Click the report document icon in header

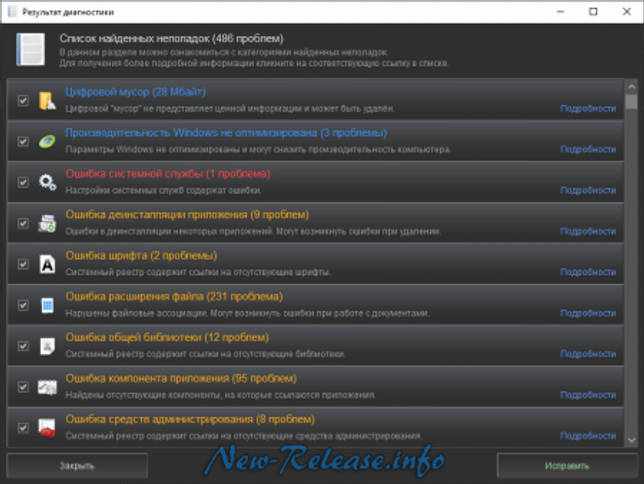[30, 50]
